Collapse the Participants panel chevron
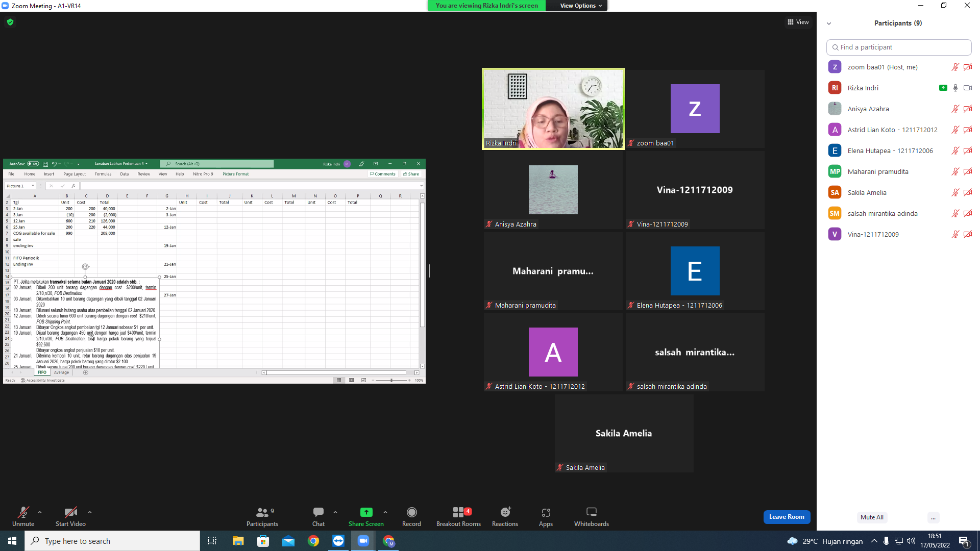This screenshot has width=980, height=551. tap(829, 23)
